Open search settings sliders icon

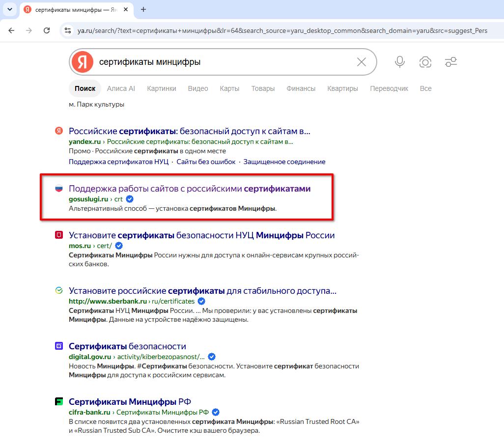click(x=451, y=62)
